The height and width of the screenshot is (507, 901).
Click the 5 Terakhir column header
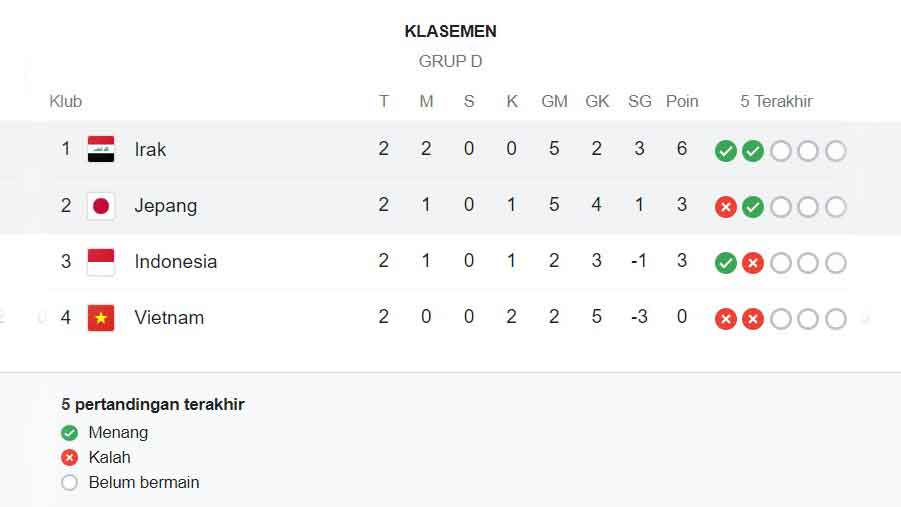coord(776,101)
